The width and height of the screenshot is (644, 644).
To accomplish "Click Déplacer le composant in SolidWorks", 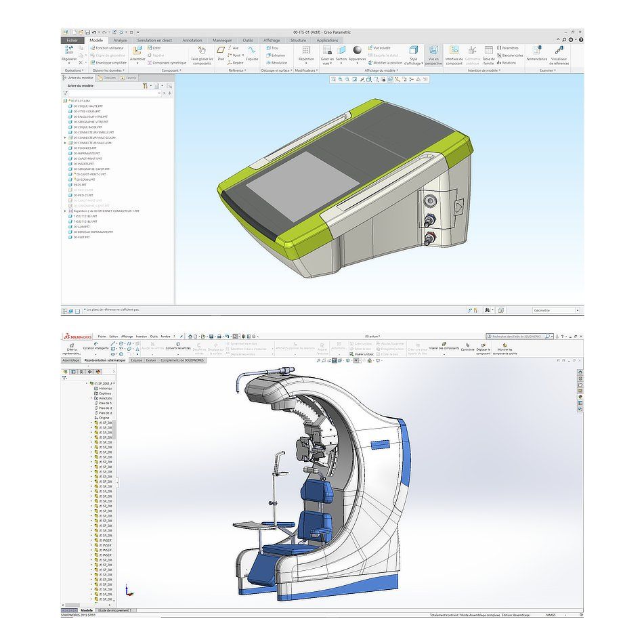I will (x=484, y=349).
